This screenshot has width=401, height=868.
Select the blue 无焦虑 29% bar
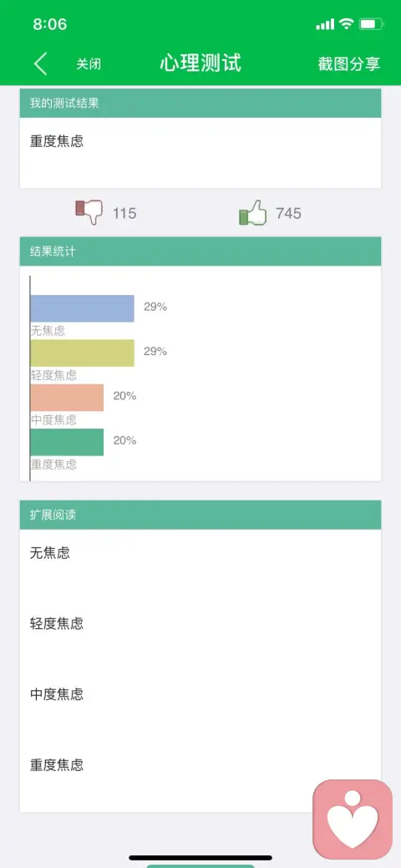pos(83,308)
